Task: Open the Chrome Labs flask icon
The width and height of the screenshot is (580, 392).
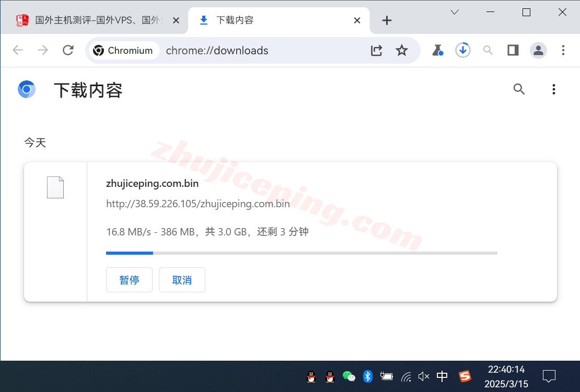Action: point(437,50)
